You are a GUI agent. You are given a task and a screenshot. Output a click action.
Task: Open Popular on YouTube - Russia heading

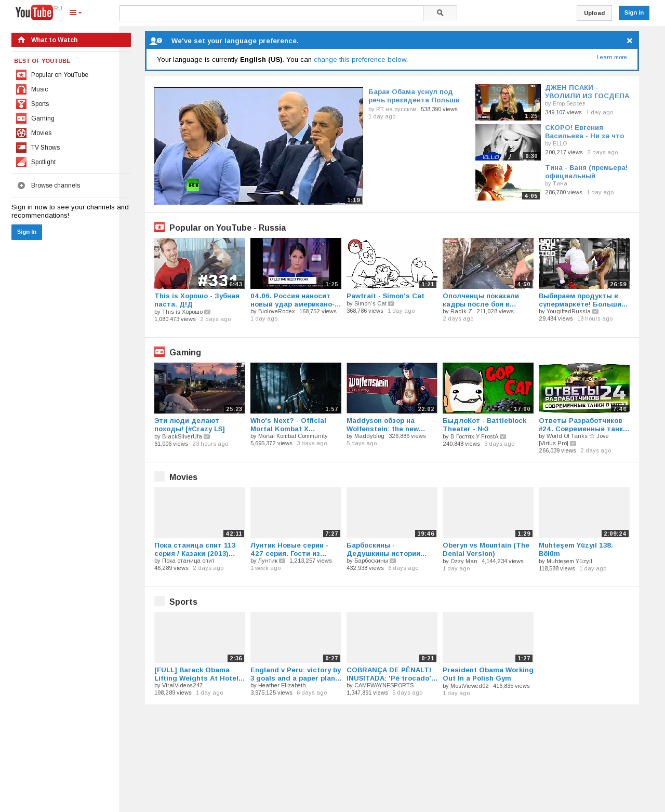228,228
